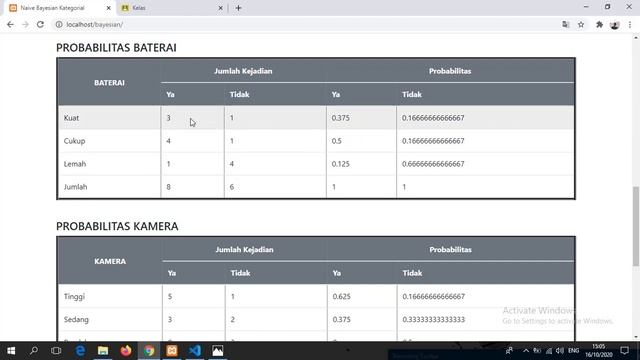Open Visual Studio Code from the taskbar
The height and width of the screenshot is (360, 640).
tap(195, 351)
